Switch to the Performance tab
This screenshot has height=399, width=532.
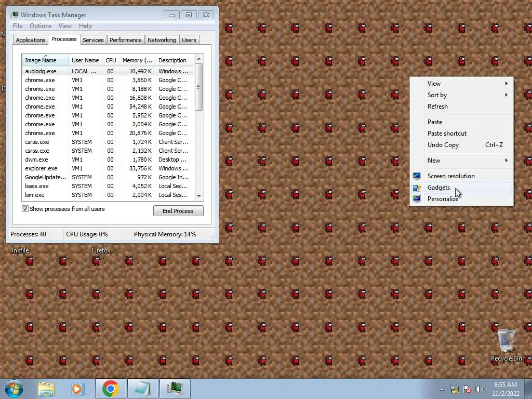click(126, 40)
